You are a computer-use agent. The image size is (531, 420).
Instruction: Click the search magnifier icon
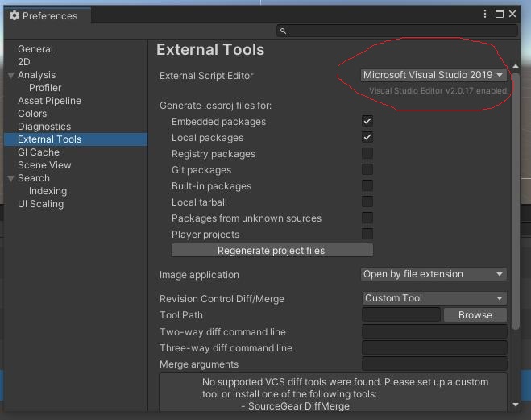[x=283, y=31]
